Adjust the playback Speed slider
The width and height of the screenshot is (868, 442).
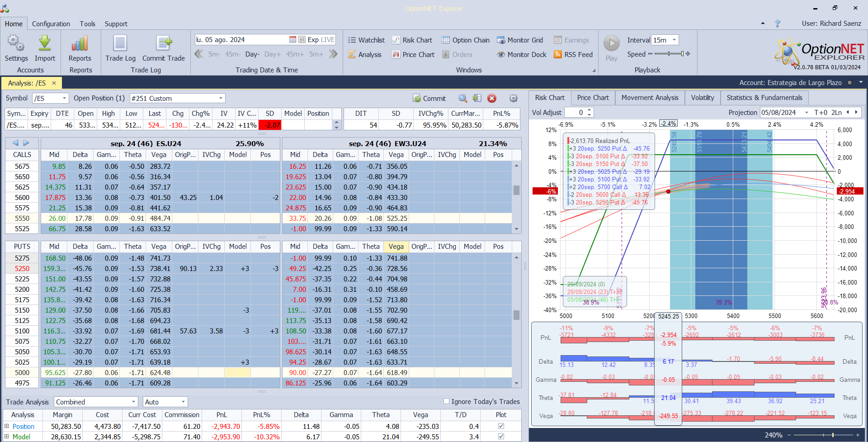[669, 54]
